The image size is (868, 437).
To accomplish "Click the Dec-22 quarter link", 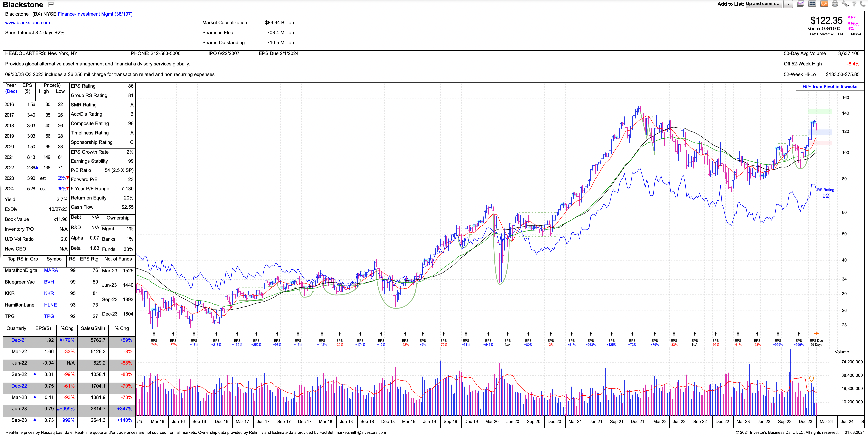I will point(19,386).
